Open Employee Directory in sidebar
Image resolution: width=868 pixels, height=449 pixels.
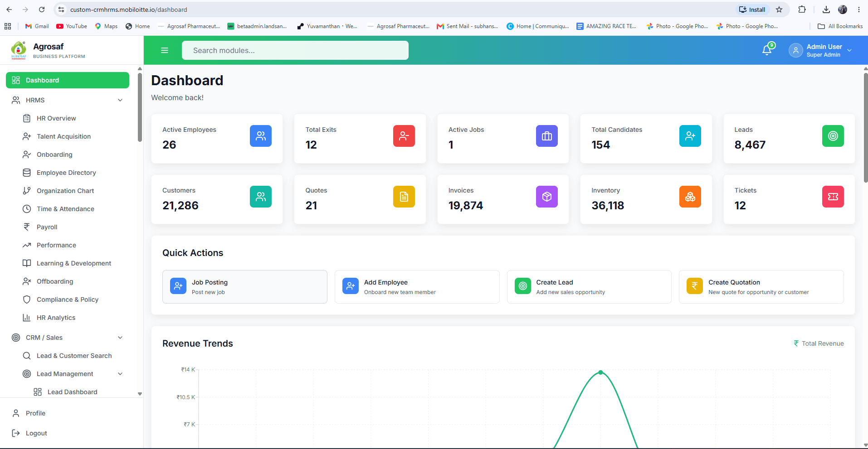73,173
